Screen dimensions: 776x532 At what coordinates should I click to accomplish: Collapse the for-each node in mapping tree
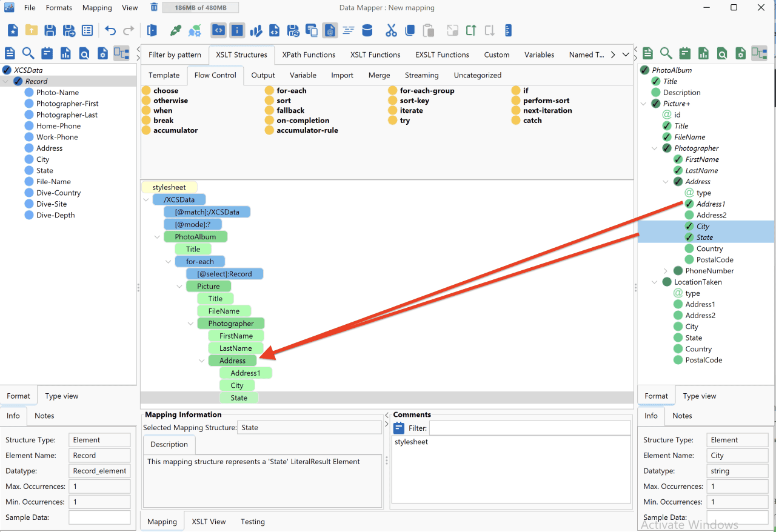click(x=169, y=262)
